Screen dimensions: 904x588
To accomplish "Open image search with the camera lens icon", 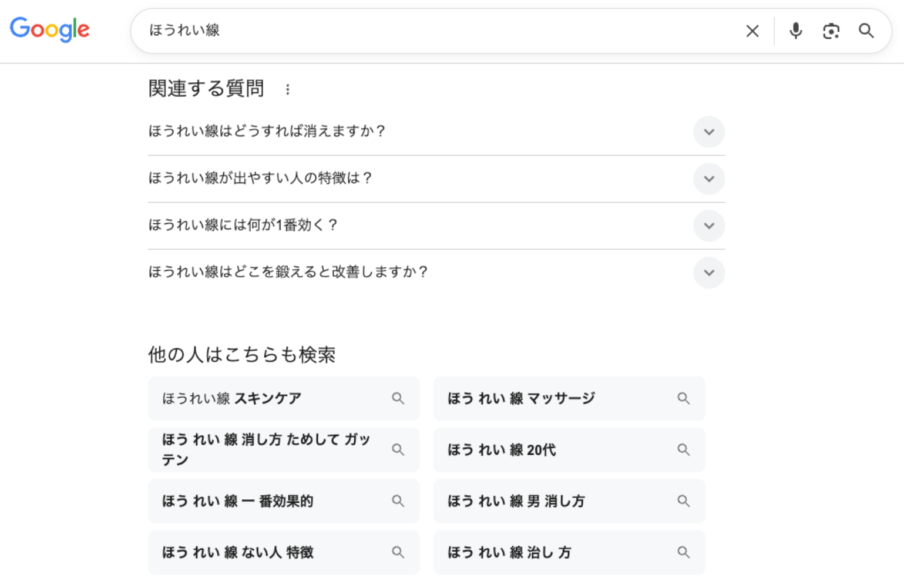I will coord(831,31).
